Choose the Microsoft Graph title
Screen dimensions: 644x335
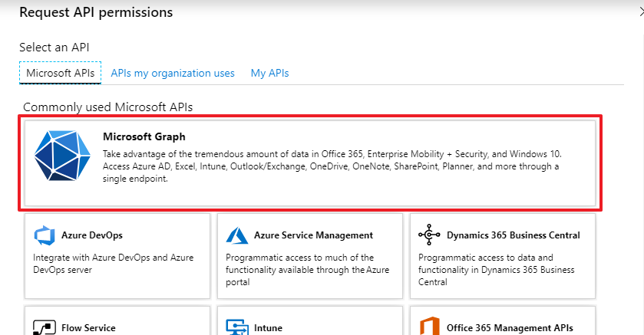(144, 137)
